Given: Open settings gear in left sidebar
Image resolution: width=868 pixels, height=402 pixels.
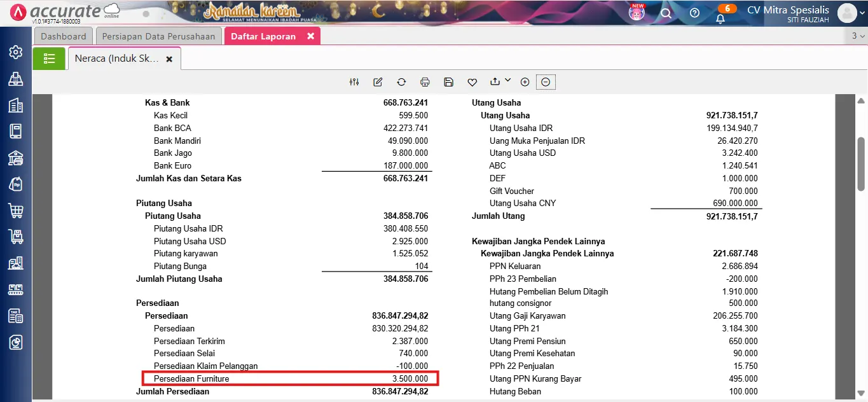Looking at the screenshot, I should [16, 52].
